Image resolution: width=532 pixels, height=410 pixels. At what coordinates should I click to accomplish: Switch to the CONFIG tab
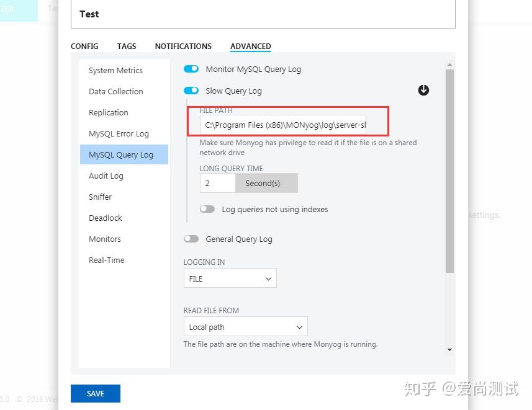coord(84,46)
